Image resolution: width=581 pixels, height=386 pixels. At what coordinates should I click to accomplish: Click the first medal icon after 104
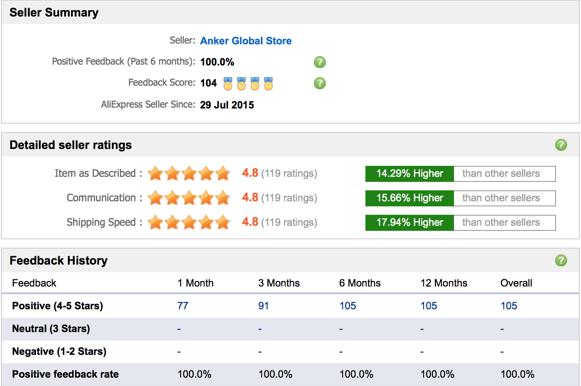(228, 84)
